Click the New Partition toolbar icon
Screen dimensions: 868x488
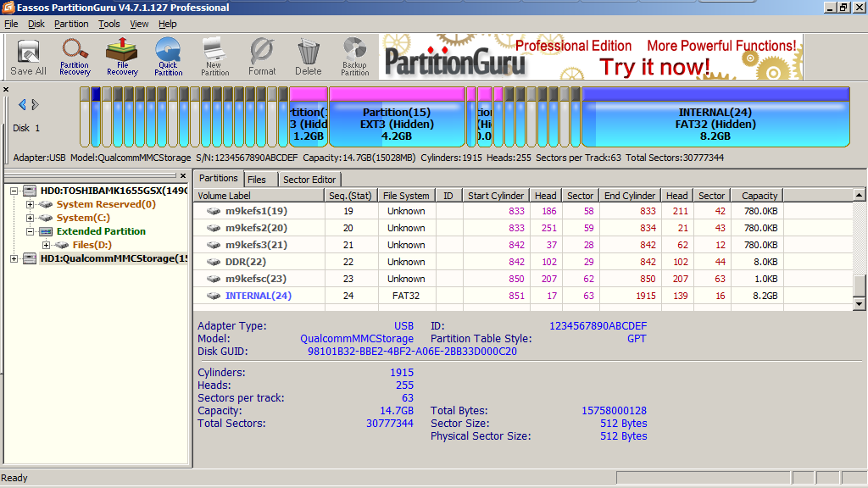coord(214,57)
